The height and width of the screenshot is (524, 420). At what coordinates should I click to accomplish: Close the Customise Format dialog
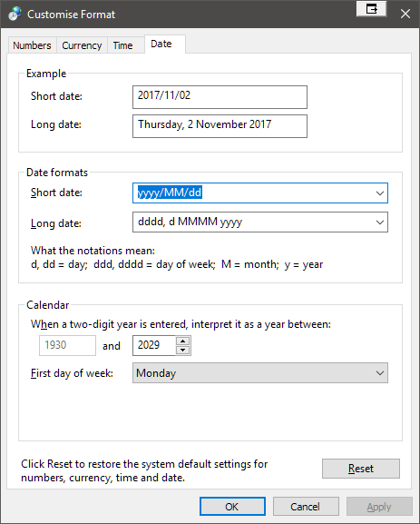coord(405,14)
